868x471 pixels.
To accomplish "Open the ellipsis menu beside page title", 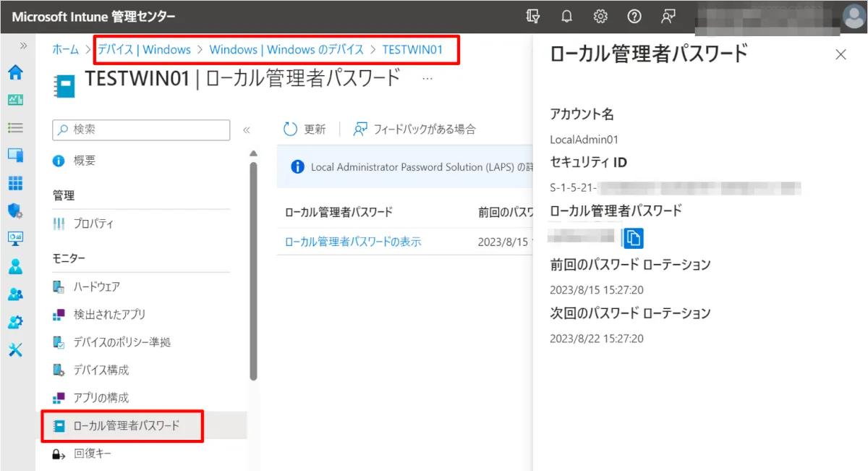I will pyautogui.click(x=427, y=78).
